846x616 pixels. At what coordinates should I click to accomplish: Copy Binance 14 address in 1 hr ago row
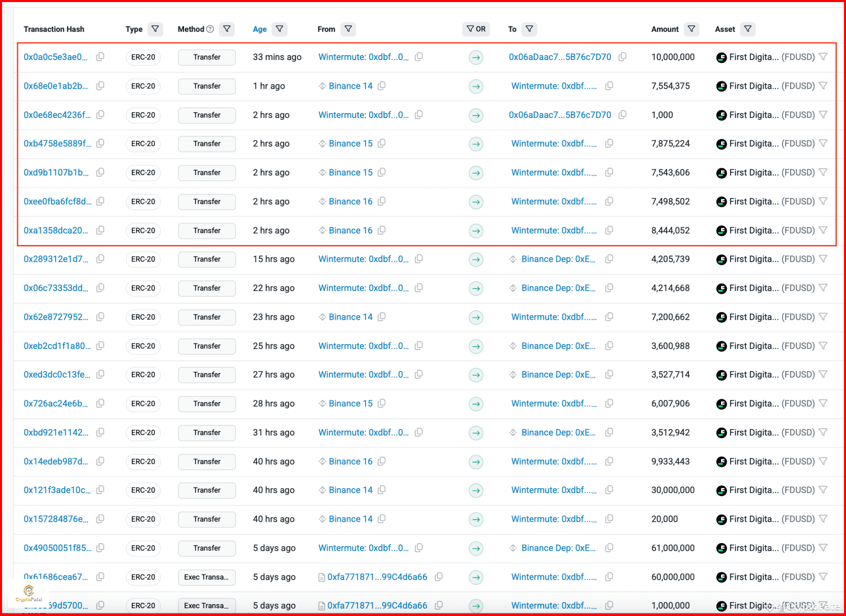point(382,86)
